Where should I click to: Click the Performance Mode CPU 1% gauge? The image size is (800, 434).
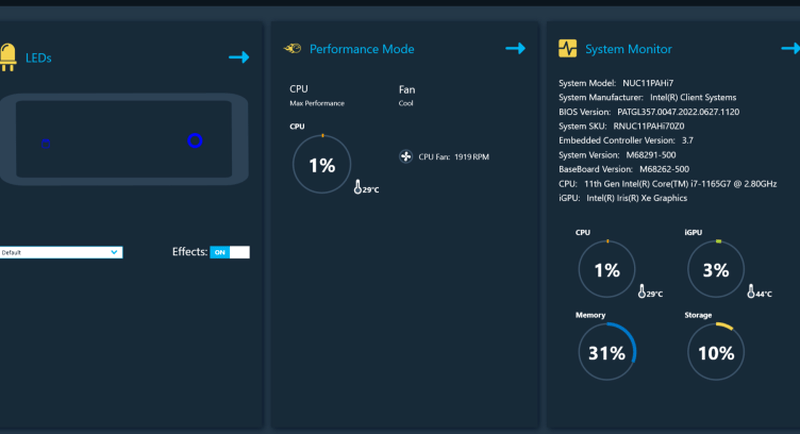point(322,164)
